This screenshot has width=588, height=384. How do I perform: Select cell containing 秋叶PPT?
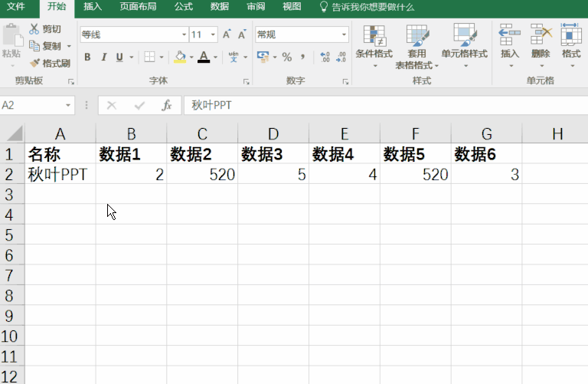click(x=60, y=174)
